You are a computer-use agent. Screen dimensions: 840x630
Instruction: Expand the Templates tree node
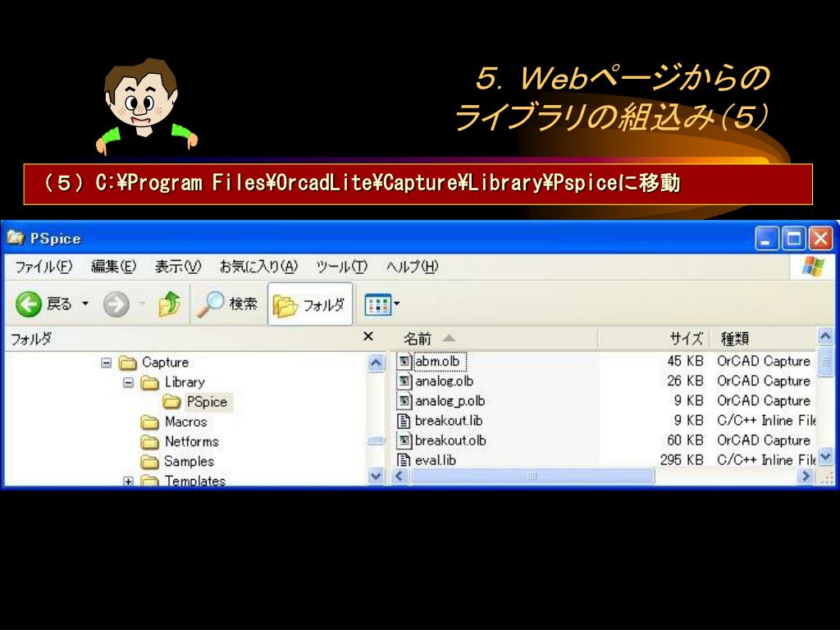pos(128,481)
